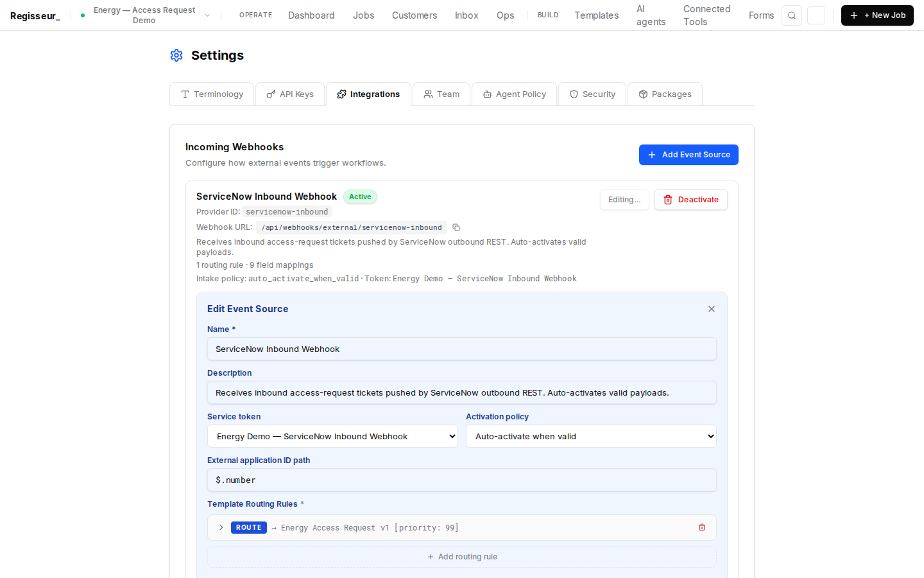
Task: Click the Edit Event Source heading
Action: pyautogui.click(x=248, y=309)
